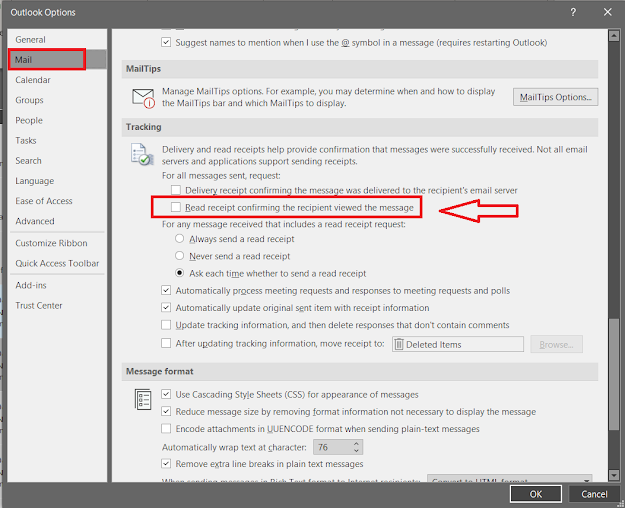
Task: Click the Deleted Items folder field
Action: [x=458, y=344]
